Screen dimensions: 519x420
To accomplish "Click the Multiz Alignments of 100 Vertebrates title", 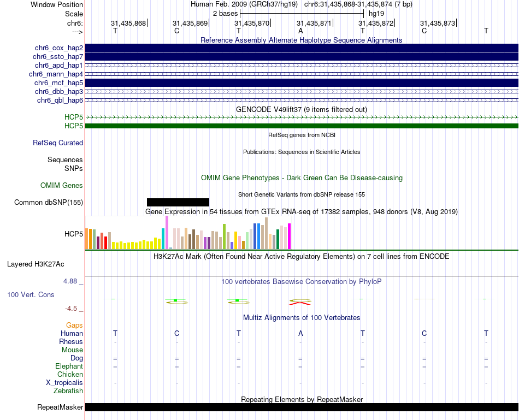I will (x=302, y=318).
